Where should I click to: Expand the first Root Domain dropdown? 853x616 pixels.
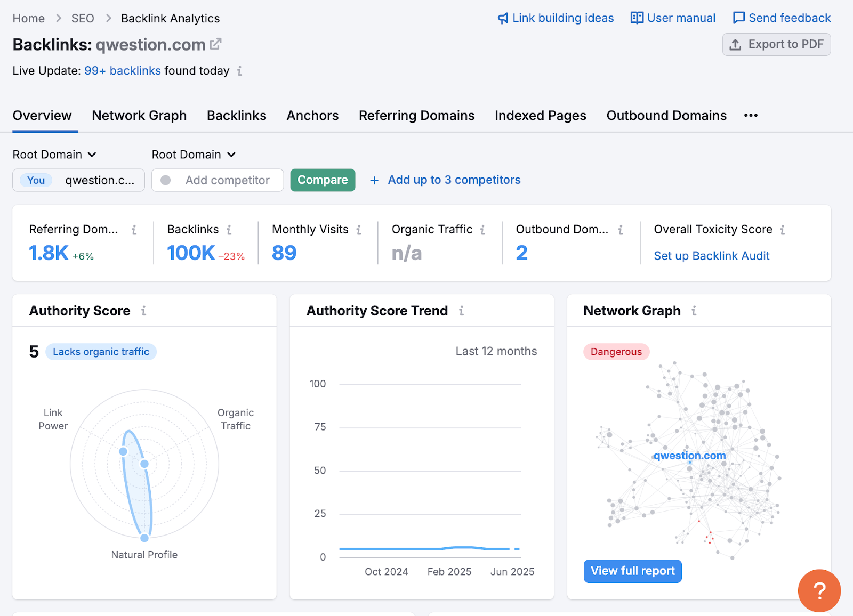tap(54, 155)
